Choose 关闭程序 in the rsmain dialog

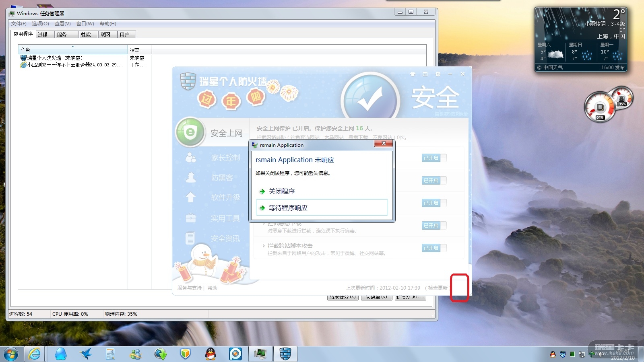(322, 191)
